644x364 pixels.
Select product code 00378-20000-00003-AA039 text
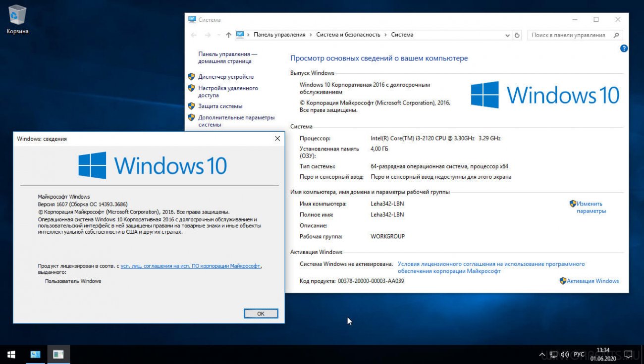point(371,281)
